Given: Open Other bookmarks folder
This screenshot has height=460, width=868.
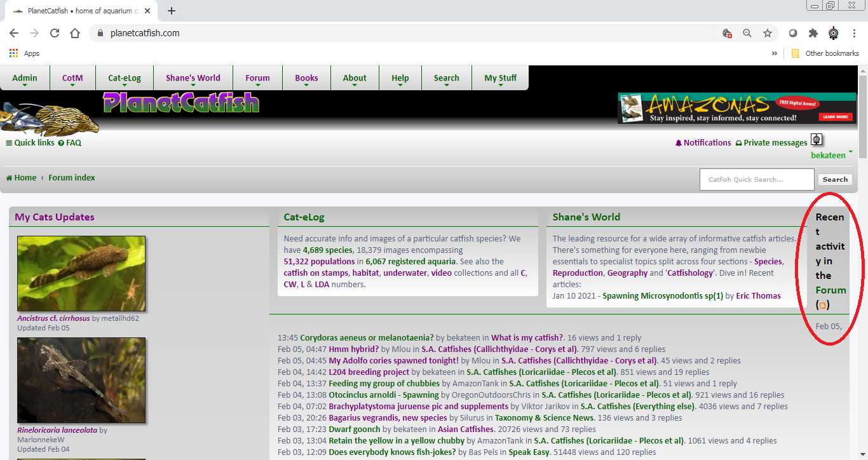Looking at the screenshot, I should click(x=825, y=53).
